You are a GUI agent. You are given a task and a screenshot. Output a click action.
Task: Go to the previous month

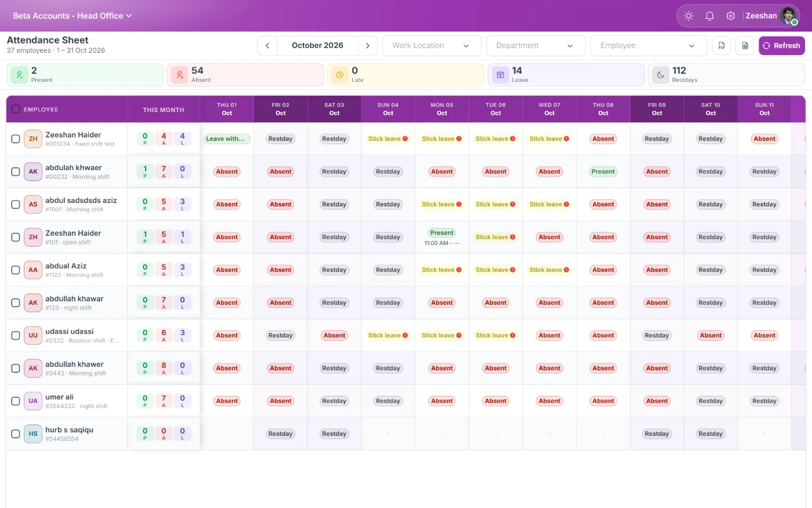267,45
